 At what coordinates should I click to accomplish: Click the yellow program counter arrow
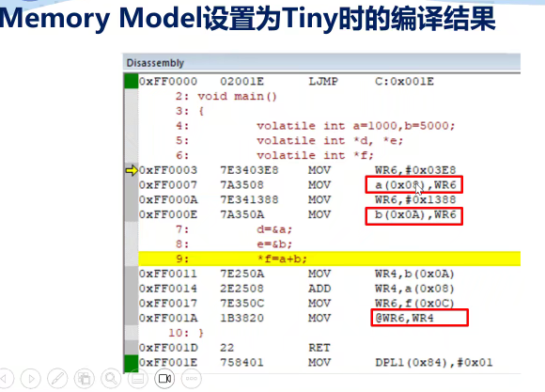[x=132, y=170]
